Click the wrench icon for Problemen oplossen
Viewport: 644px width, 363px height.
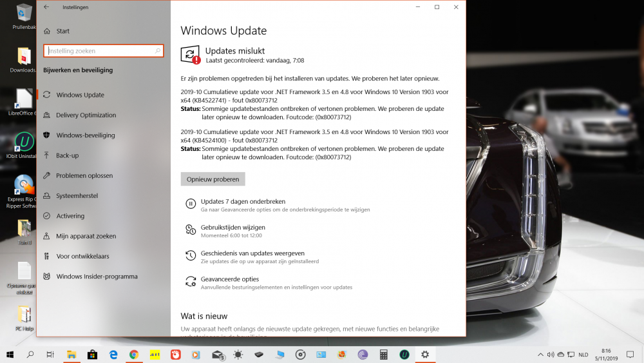click(x=47, y=175)
